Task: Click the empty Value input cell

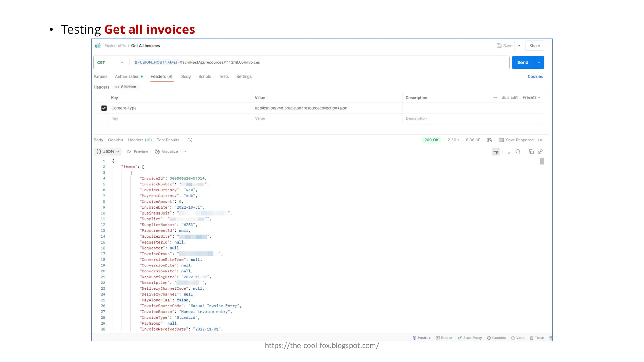Action: (327, 118)
